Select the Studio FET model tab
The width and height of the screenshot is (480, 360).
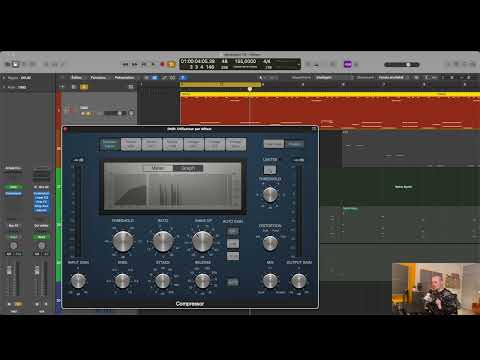pyautogui.click(x=152, y=144)
